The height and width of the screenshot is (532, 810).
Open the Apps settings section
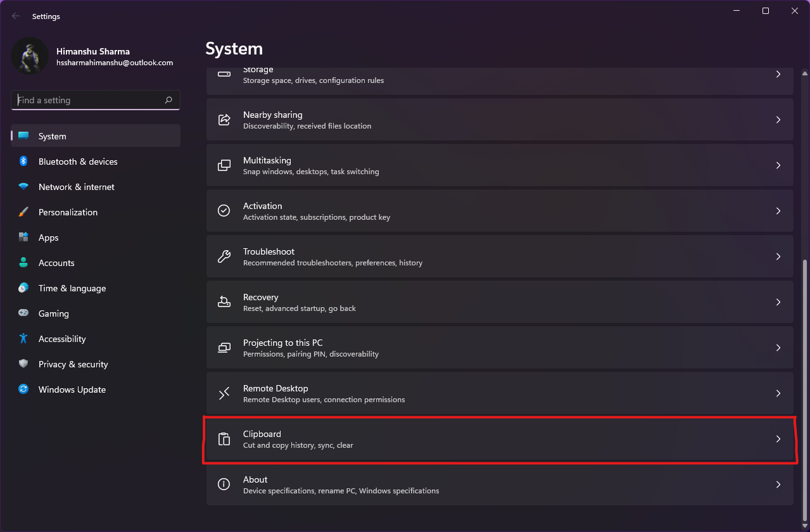coord(96,237)
